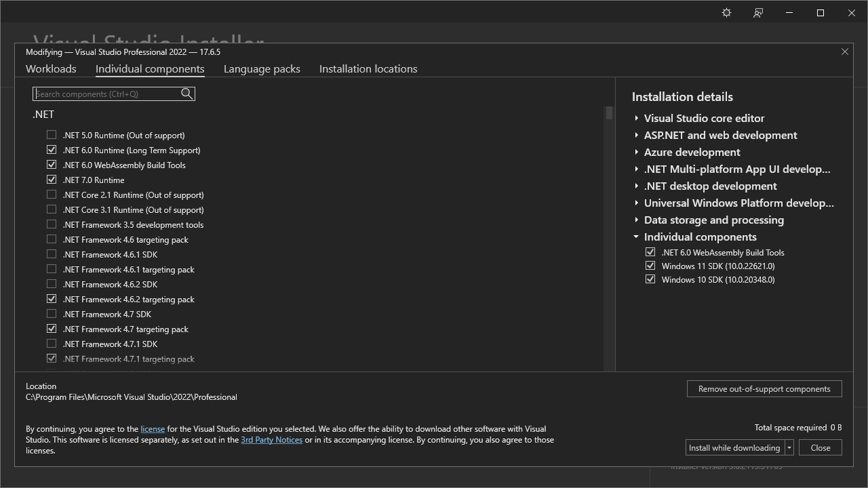Check .NET Framework 4.7 SDK
Viewport: 868px width, 488px height.
click(x=52, y=314)
